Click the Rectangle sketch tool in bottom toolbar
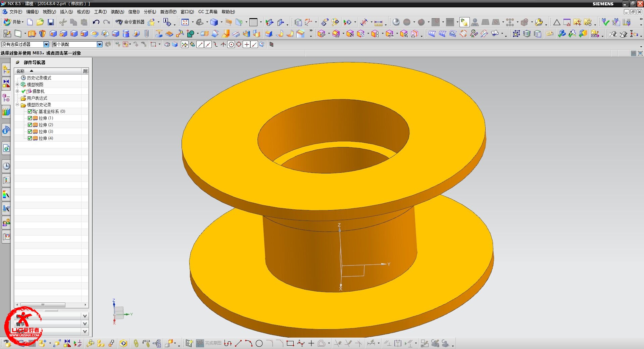 coord(290,343)
